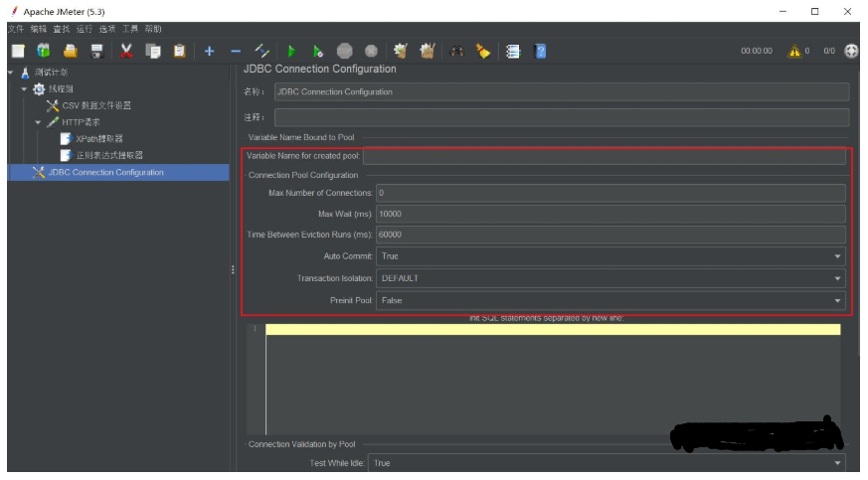
Task: Select the 线程组 tree node
Action: click(x=61, y=89)
